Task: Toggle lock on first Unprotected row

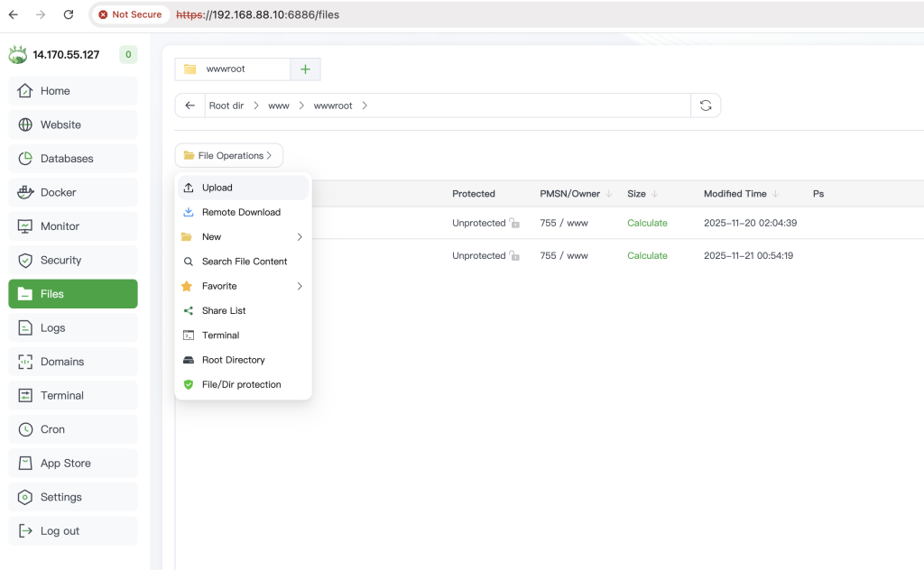Action: [x=514, y=223]
